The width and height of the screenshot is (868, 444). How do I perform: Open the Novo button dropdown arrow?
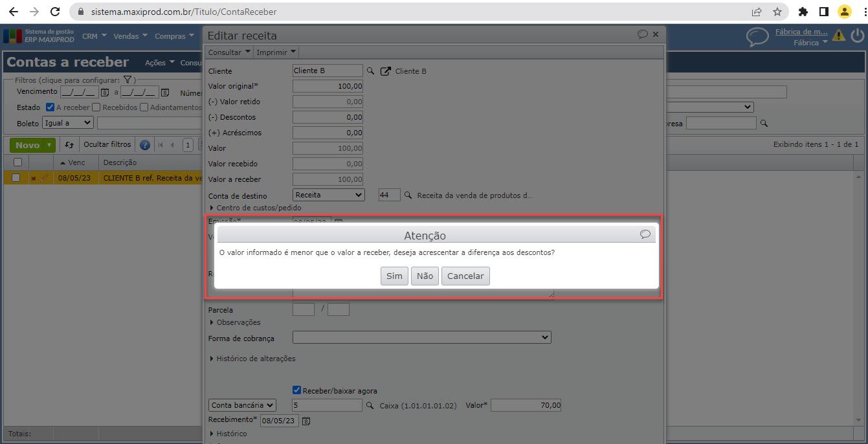pyautogui.click(x=50, y=145)
